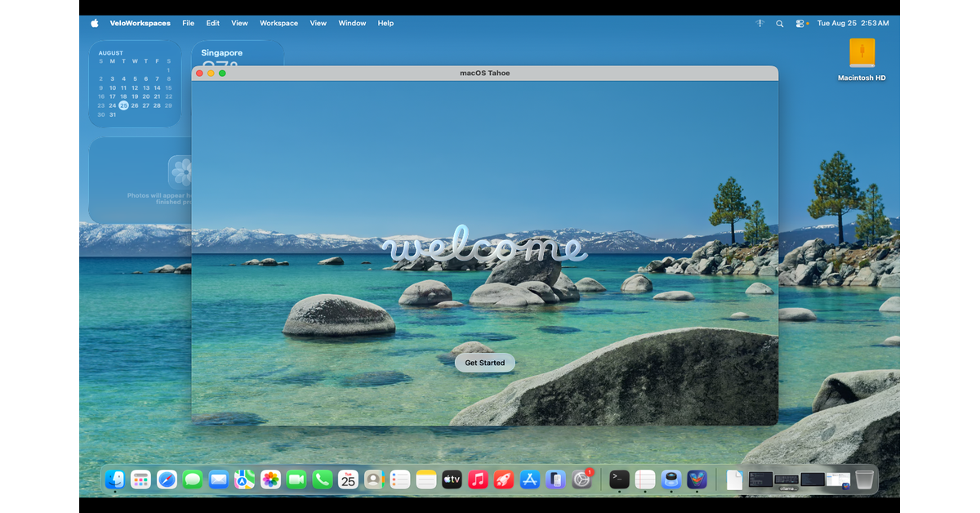Open the File menu
Image resolution: width=980 pixels, height=513 pixels.
tap(188, 23)
